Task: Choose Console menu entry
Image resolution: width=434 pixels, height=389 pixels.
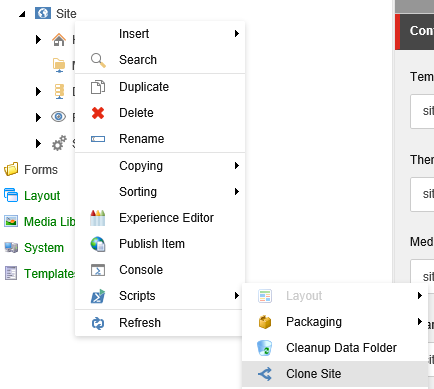Action: point(160,270)
